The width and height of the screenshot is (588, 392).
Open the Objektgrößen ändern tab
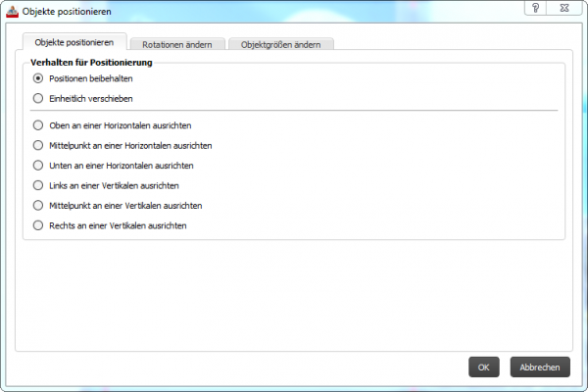(281, 44)
